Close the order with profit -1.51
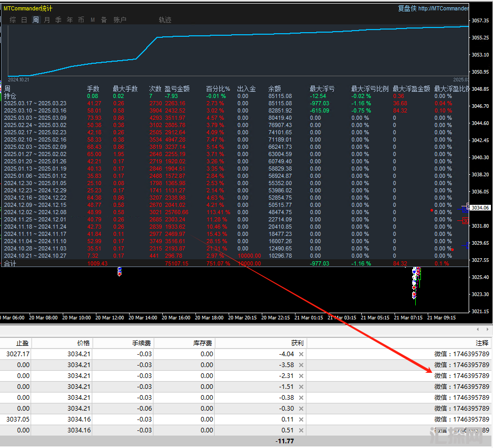493x448 pixels. [301, 387]
